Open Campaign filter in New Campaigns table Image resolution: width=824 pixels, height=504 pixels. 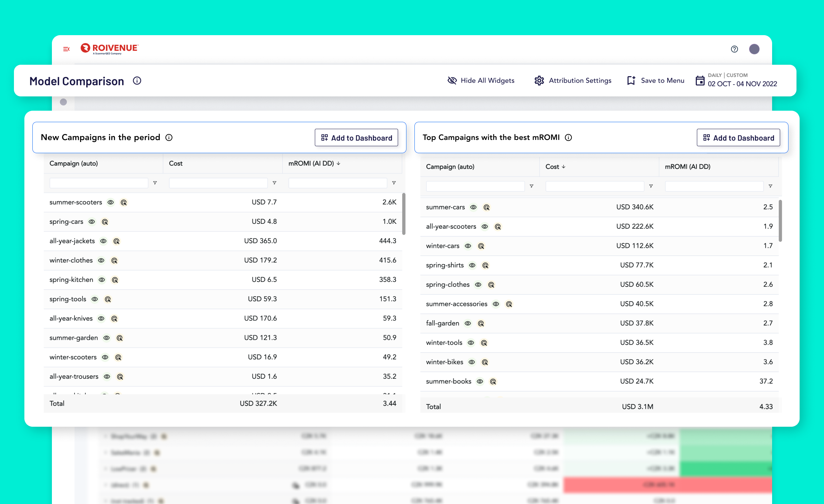pyautogui.click(x=155, y=183)
